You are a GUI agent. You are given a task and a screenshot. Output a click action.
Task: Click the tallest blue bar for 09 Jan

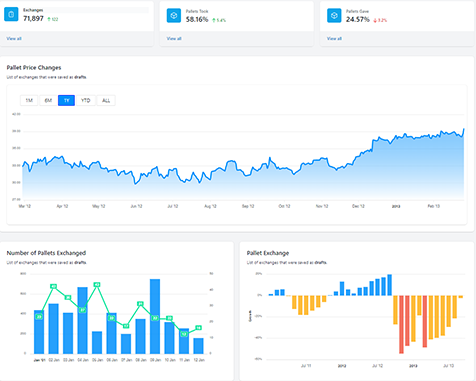pyautogui.click(x=155, y=316)
